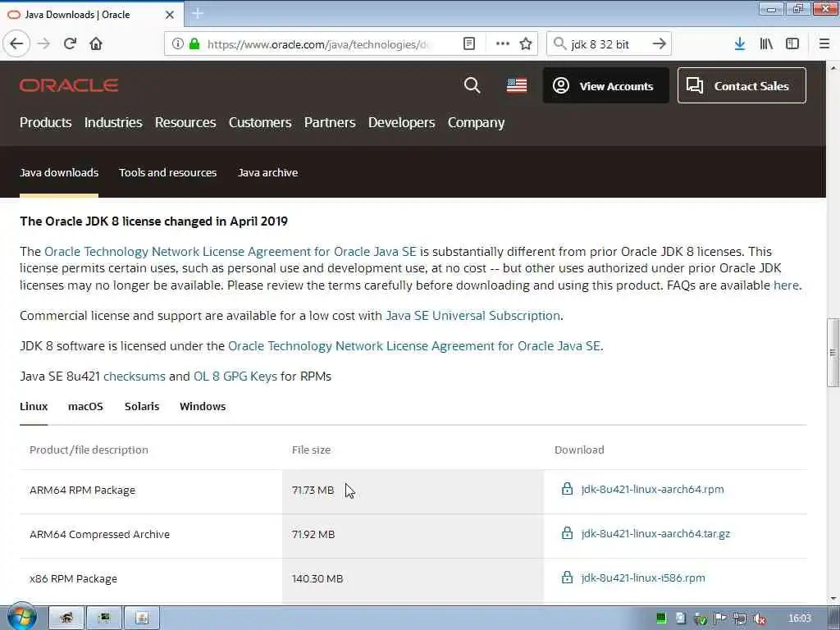Open Java SE Universal Subscription link
The height and width of the screenshot is (630, 840).
pyautogui.click(x=473, y=316)
